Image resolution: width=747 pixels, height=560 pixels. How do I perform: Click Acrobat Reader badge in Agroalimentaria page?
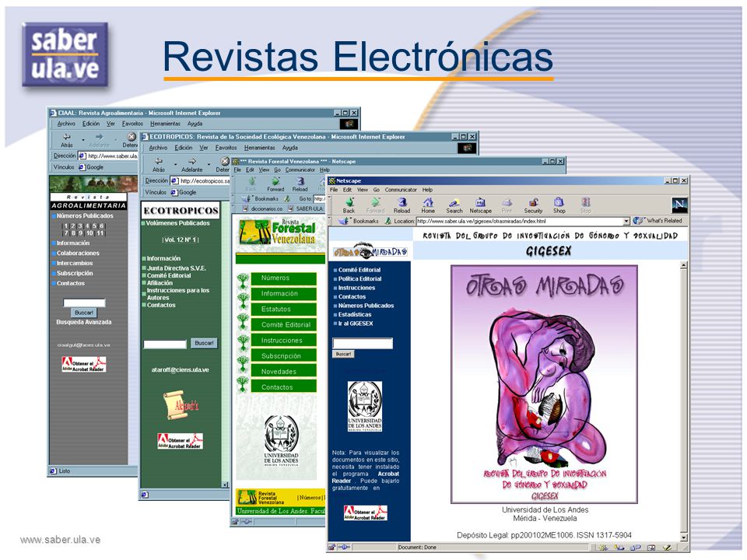pyautogui.click(x=84, y=364)
